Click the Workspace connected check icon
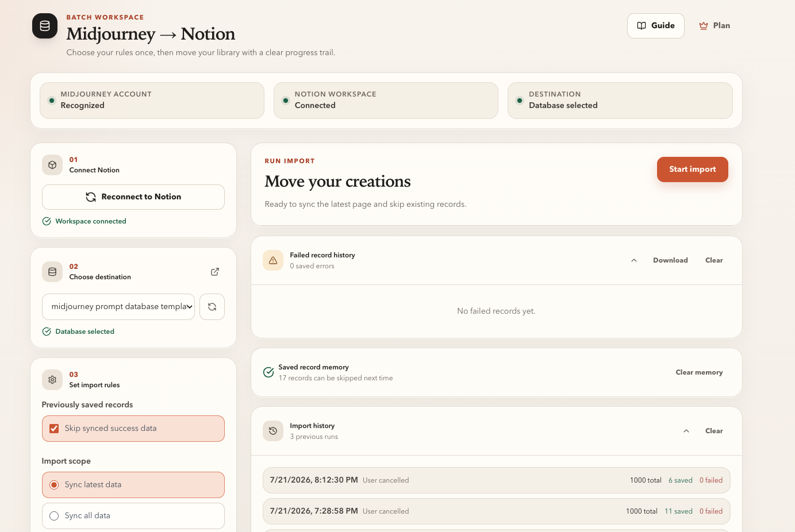This screenshot has height=532, width=795. (x=47, y=221)
